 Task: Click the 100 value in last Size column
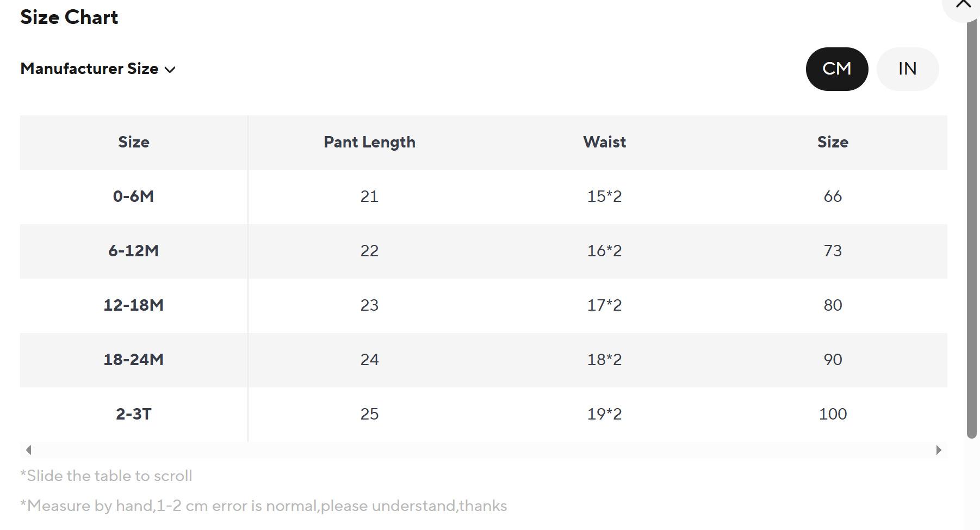coord(833,414)
